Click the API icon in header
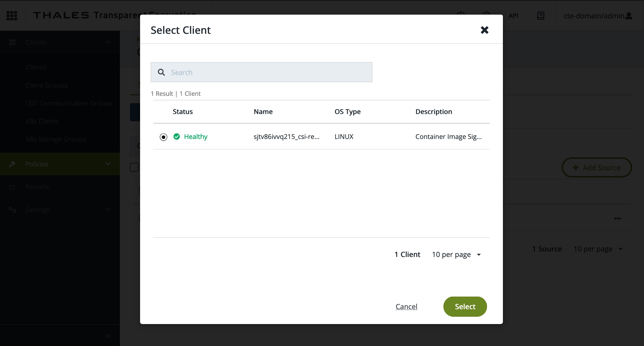The height and width of the screenshot is (346, 644). [x=513, y=16]
